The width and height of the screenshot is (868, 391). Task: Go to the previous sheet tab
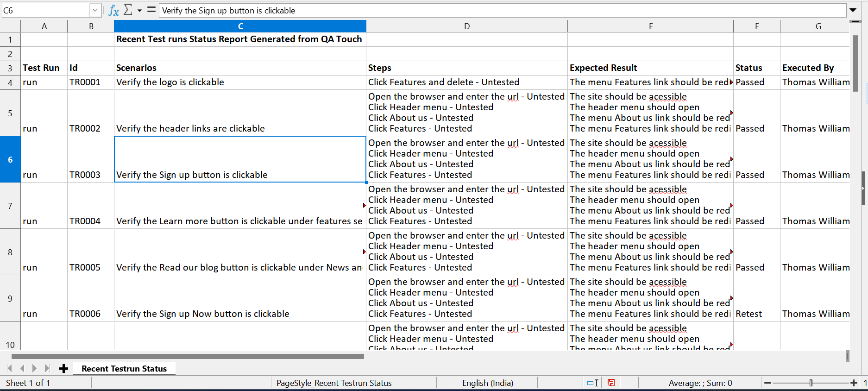(x=22, y=368)
